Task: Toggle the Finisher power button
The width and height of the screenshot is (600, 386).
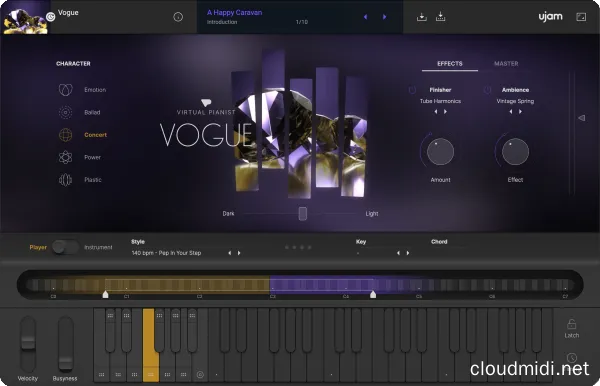Action: [412, 90]
